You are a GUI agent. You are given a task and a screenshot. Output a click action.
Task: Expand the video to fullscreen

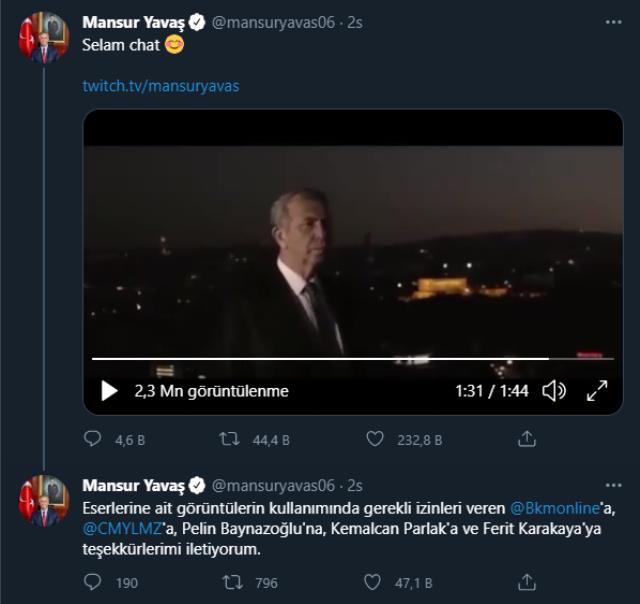596,391
